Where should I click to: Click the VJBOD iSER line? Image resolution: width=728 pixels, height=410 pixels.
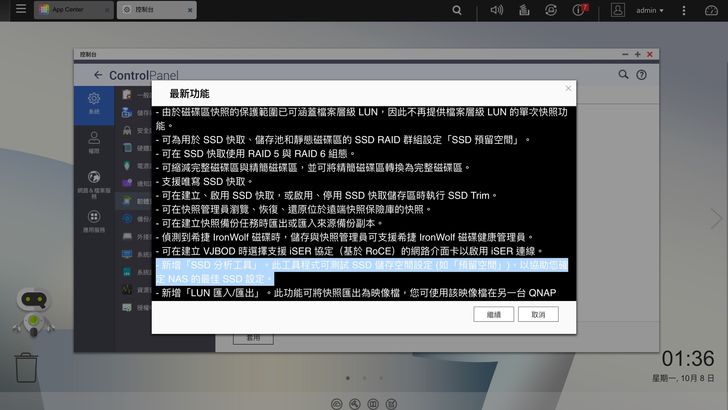[350, 251]
